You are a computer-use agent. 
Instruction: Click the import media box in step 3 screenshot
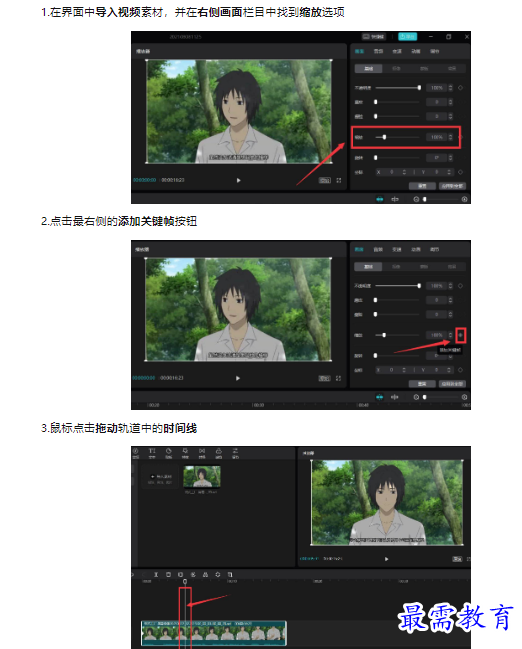pyautogui.click(x=160, y=477)
